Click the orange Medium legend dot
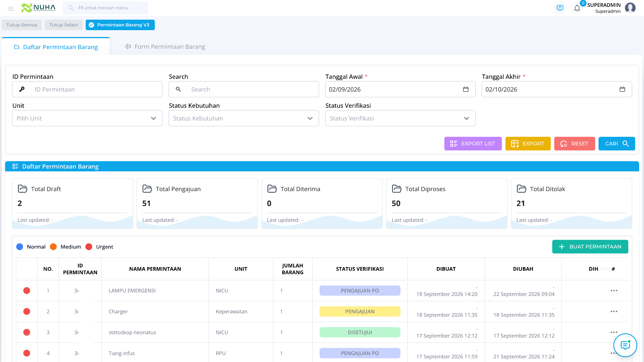 tap(53, 247)
